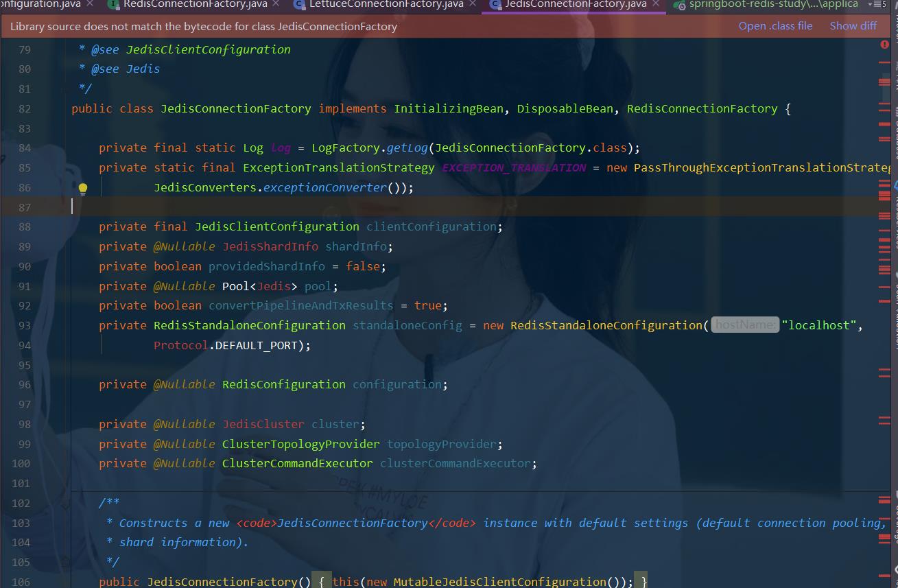Close the RedisConnectionFactory.java tab
Image resolution: width=898 pixels, height=588 pixels.
276,3
